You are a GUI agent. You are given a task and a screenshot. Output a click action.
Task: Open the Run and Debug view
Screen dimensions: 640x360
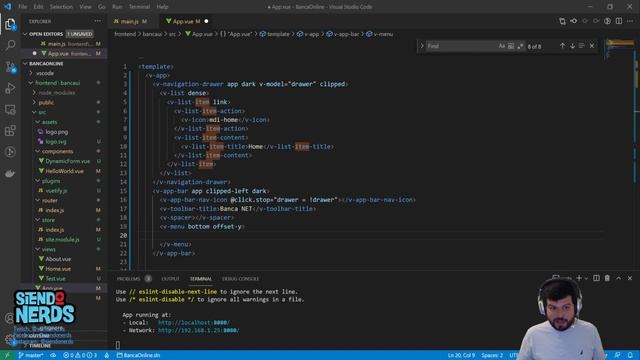pyautogui.click(x=10, y=88)
